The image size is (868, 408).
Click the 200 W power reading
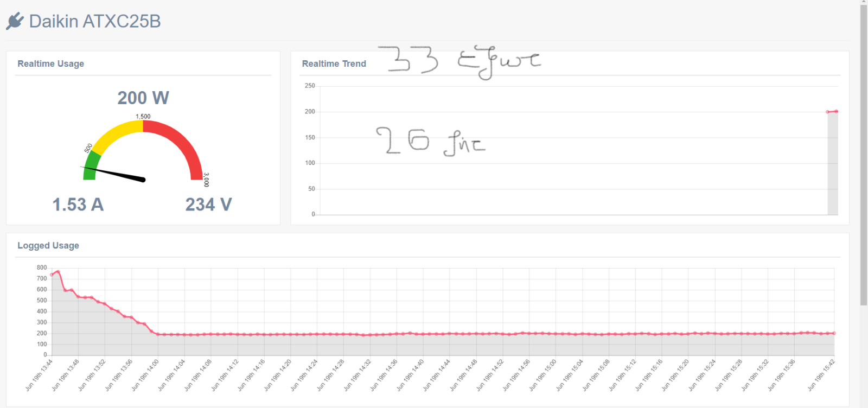(x=143, y=98)
